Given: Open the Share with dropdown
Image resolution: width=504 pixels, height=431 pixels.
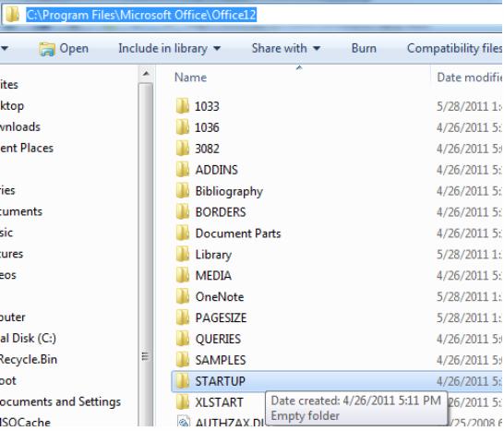Looking at the screenshot, I should click(286, 49).
